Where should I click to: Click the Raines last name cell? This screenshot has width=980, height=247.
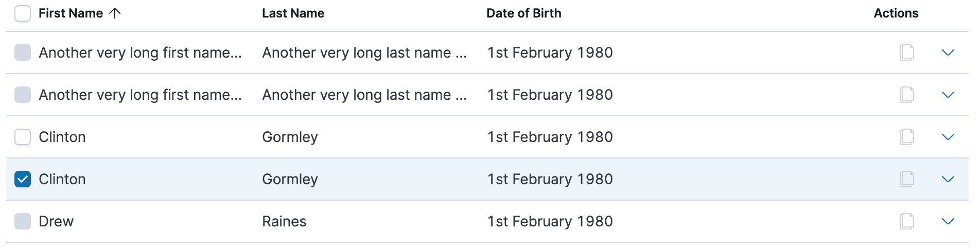pyautogui.click(x=284, y=221)
